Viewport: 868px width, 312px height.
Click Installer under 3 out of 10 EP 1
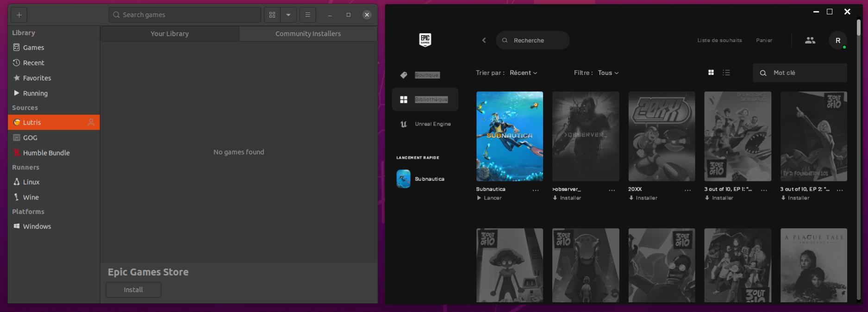719,198
